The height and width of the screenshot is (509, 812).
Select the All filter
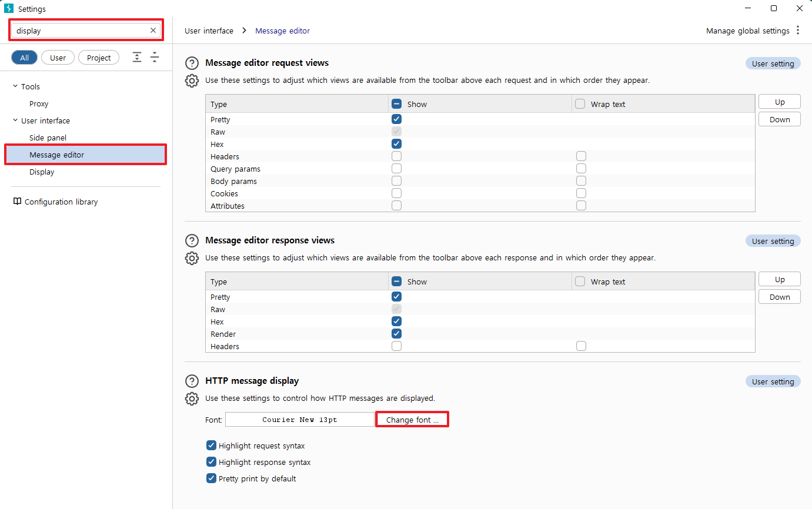24,58
